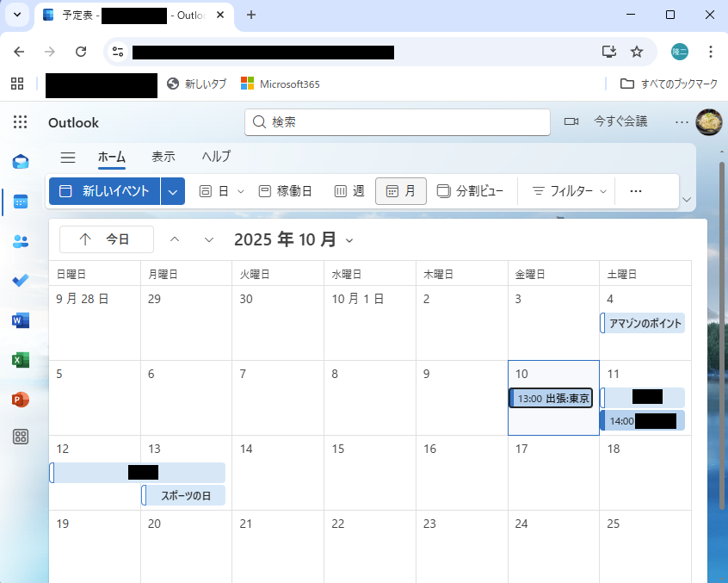Click the hamburger navigation icon beside ホーム
The width and height of the screenshot is (728, 583).
click(67, 157)
